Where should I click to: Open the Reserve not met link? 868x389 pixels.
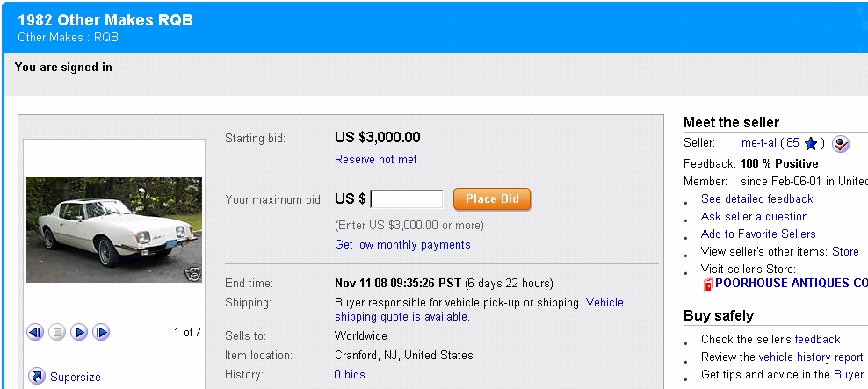tap(376, 159)
